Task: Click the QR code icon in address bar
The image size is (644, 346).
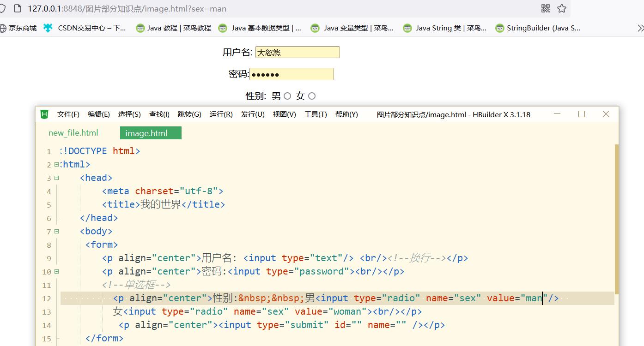Action: point(546,8)
